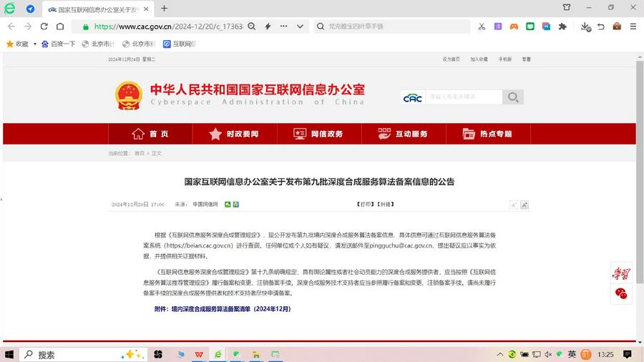
Task: Click the 【打印】 print link
Action: tap(365, 205)
